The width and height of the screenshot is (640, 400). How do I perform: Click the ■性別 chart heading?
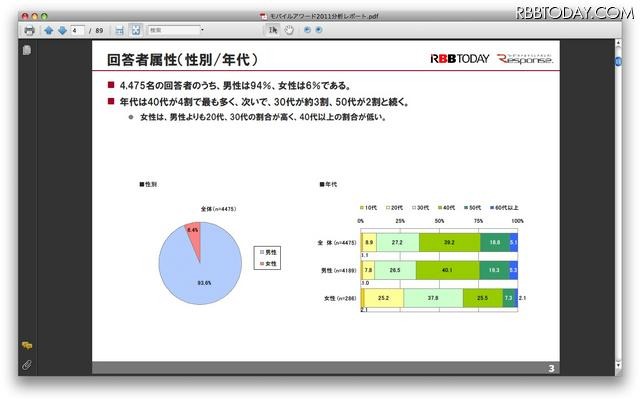pos(148,184)
